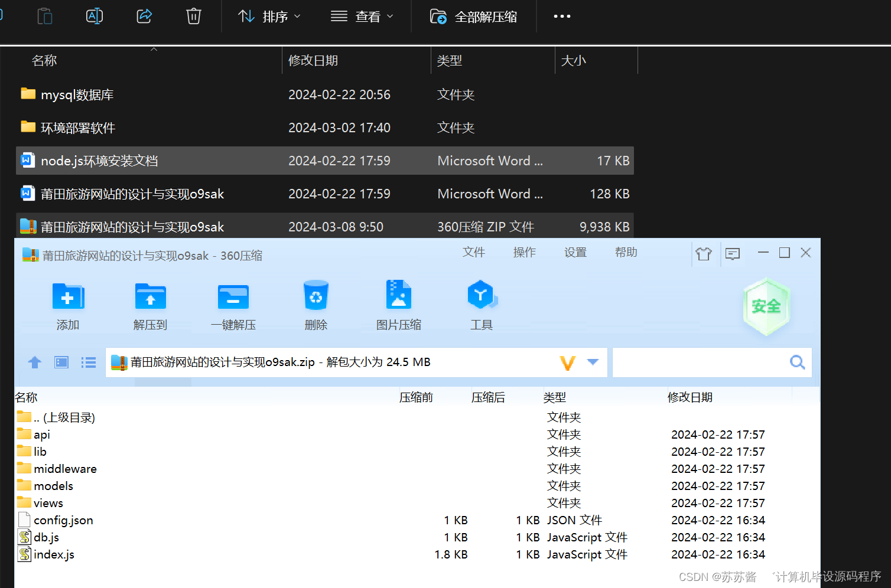Click the 解压到 extract icon
The width and height of the screenshot is (891, 588).
click(x=150, y=304)
